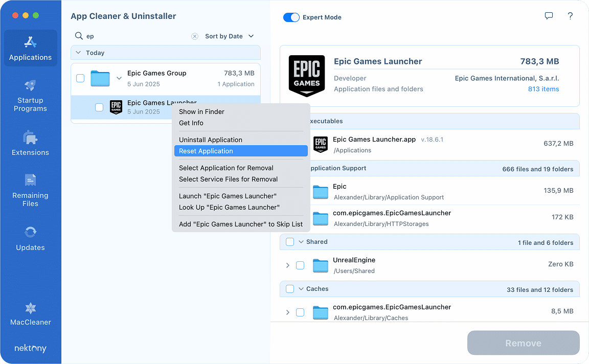The image size is (589, 364).
Task: Collapse the Caches section chevron
Action: pos(301,289)
